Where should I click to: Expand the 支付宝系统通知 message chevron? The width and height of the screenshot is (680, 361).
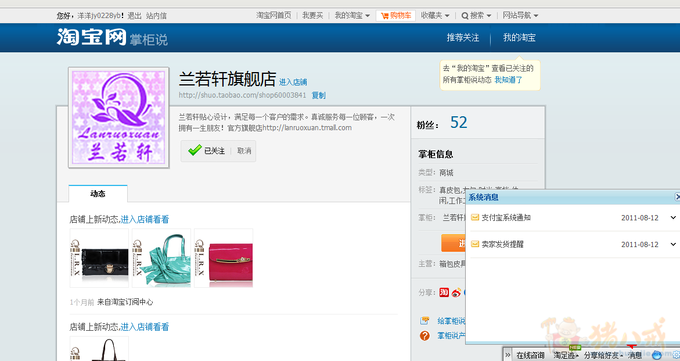[673, 217]
